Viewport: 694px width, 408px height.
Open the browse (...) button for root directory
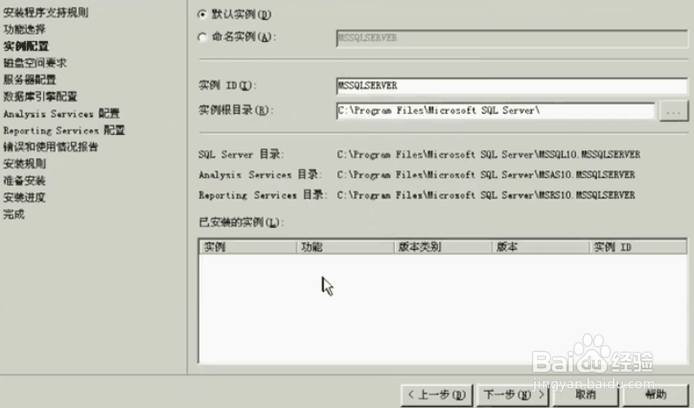[674, 111]
